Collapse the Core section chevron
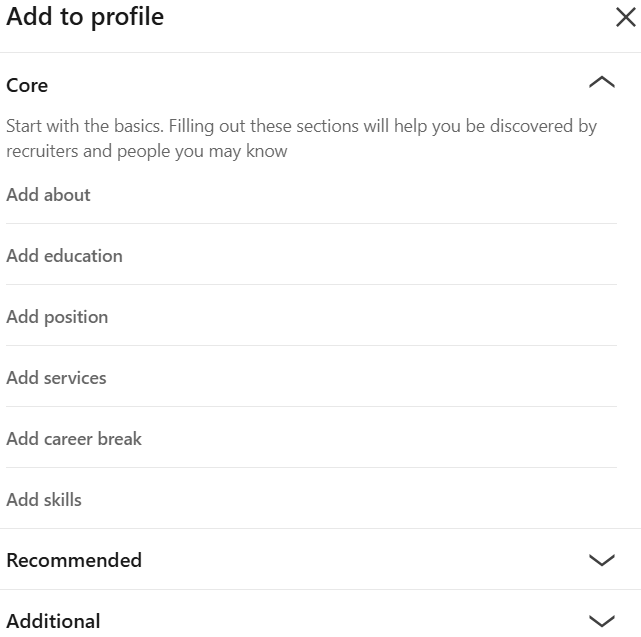641x637 pixels. click(602, 84)
